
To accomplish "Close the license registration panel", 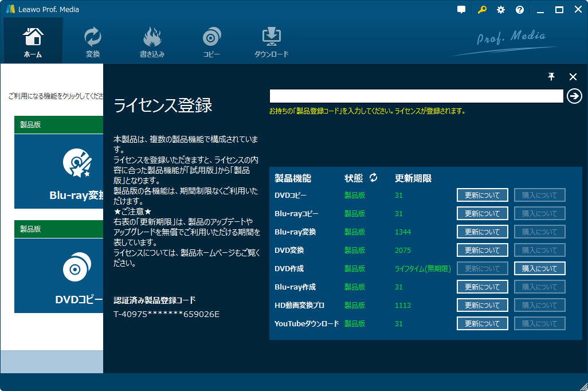I will pos(573,77).
